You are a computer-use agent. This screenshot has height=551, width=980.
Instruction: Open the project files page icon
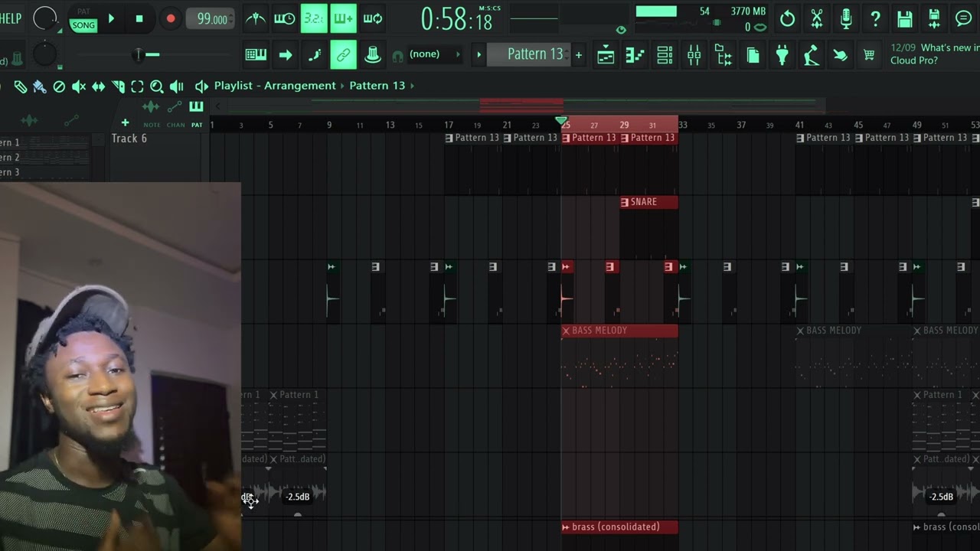click(x=753, y=55)
